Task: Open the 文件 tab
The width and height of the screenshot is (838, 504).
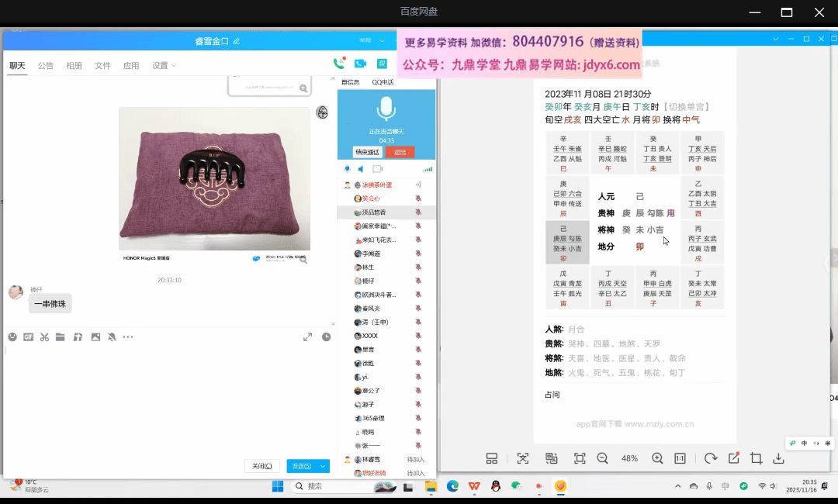Action: coord(102,66)
